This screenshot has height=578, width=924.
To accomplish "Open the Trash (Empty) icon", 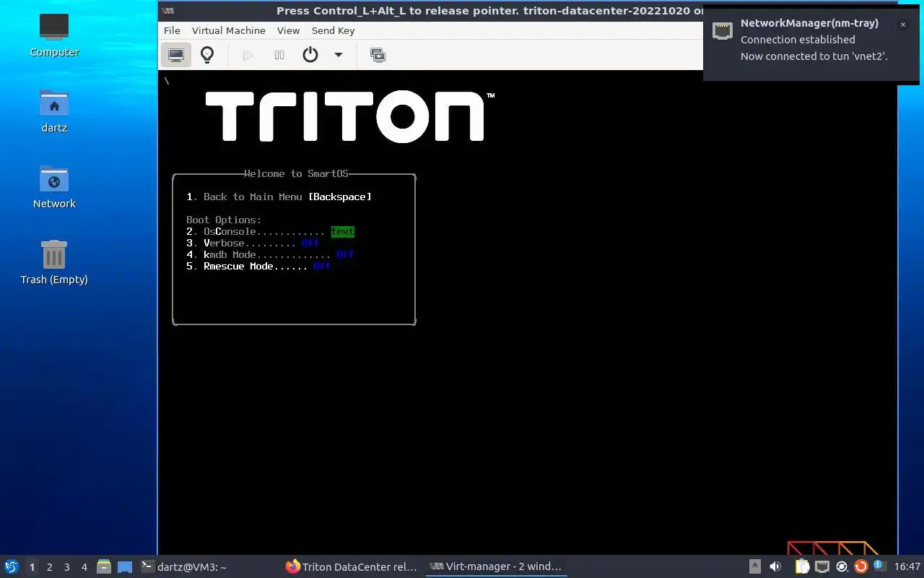I will point(54,262).
